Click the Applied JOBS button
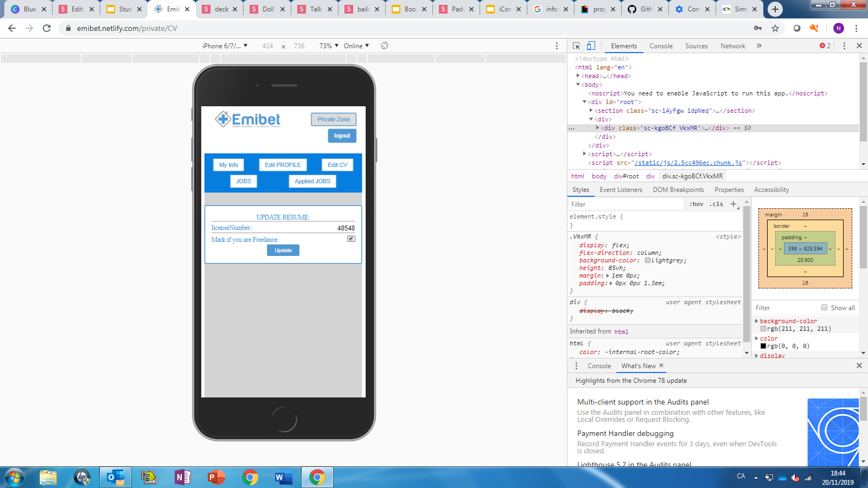868x488 pixels. (312, 181)
